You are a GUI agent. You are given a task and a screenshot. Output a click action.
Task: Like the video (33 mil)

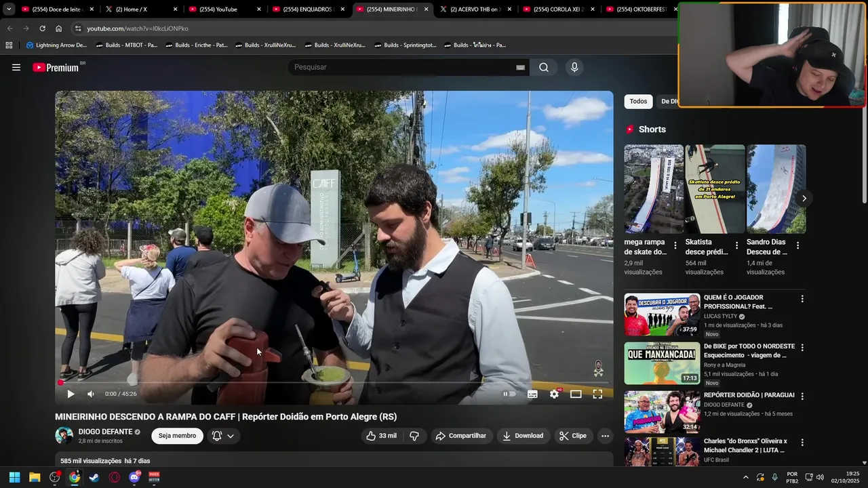point(381,436)
